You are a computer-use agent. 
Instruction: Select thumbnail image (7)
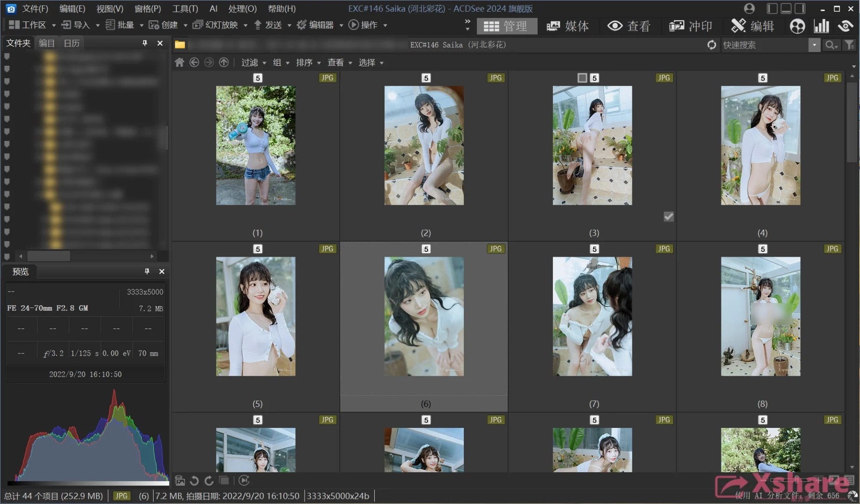pyautogui.click(x=593, y=316)
